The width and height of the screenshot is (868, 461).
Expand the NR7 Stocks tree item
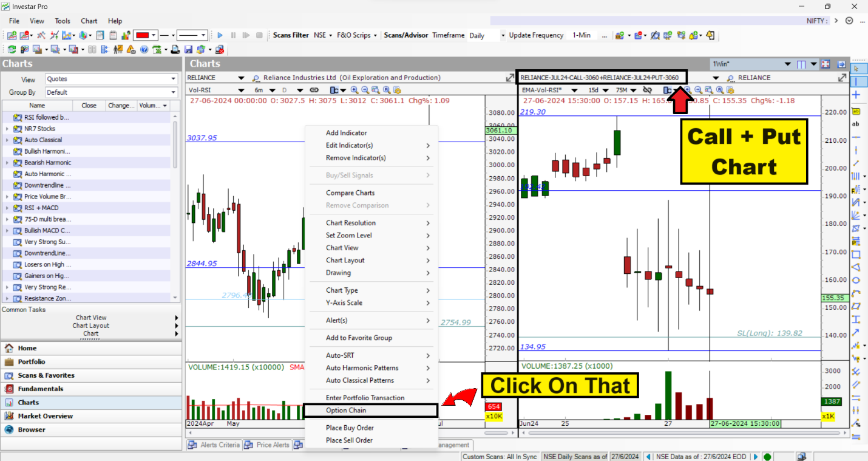coord(7,129)
